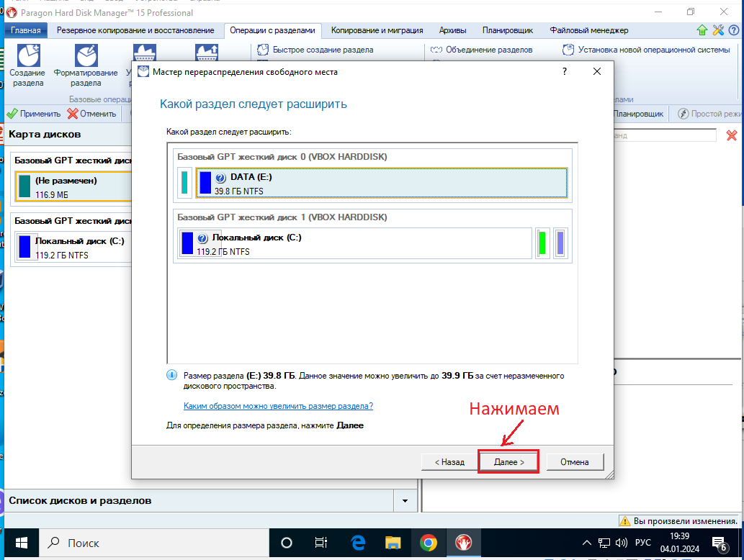
Task: Select the DATA (E:) partition in the wizard
Action: click(x=382, y=183)
